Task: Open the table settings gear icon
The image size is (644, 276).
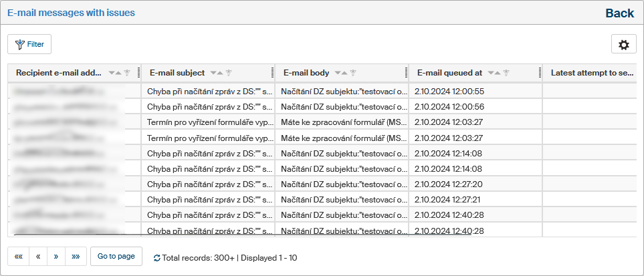Action: tap(623, 44)
